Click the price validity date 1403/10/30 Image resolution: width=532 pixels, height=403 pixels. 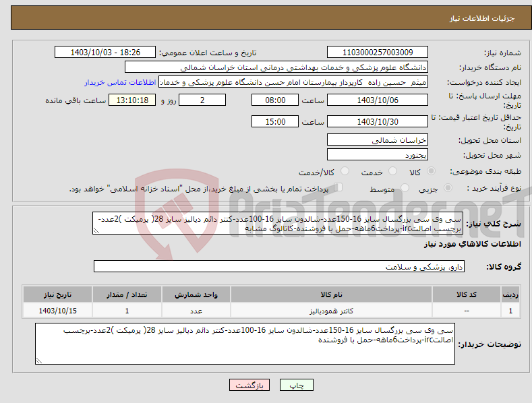(x=378, y=121)
